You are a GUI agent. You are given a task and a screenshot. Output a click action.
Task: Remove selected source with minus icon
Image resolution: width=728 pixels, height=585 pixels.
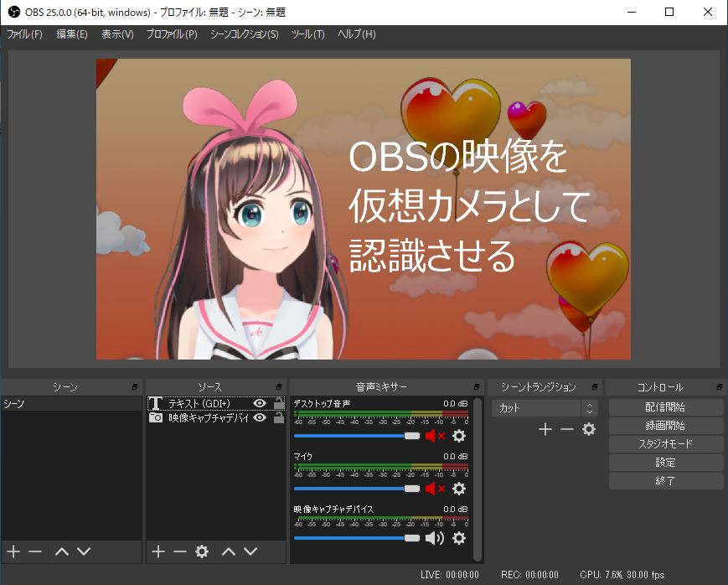(179, 551)
